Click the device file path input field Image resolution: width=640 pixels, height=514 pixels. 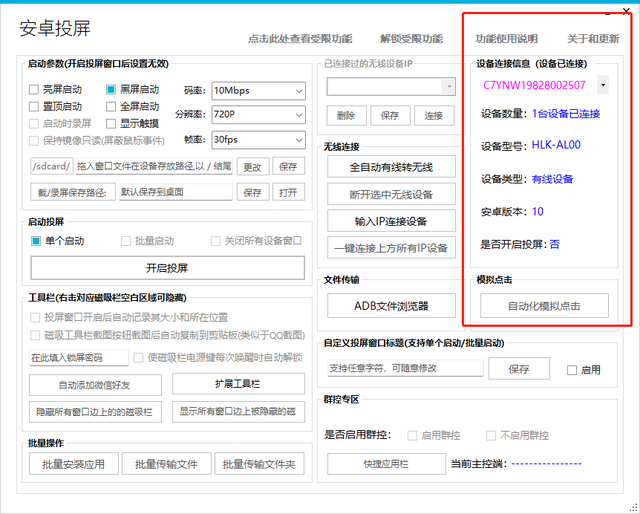[154, 166]
